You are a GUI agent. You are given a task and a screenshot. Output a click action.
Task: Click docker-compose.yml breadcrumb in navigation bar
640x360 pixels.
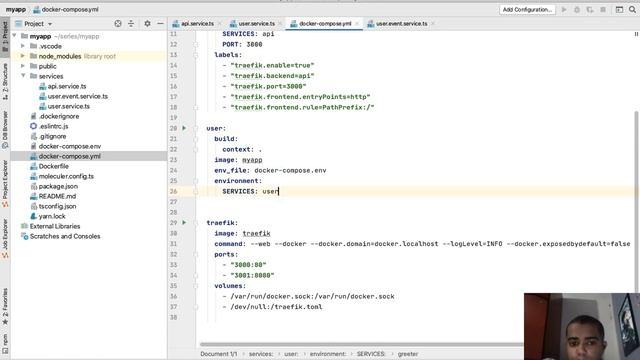[x=66, y=9]
